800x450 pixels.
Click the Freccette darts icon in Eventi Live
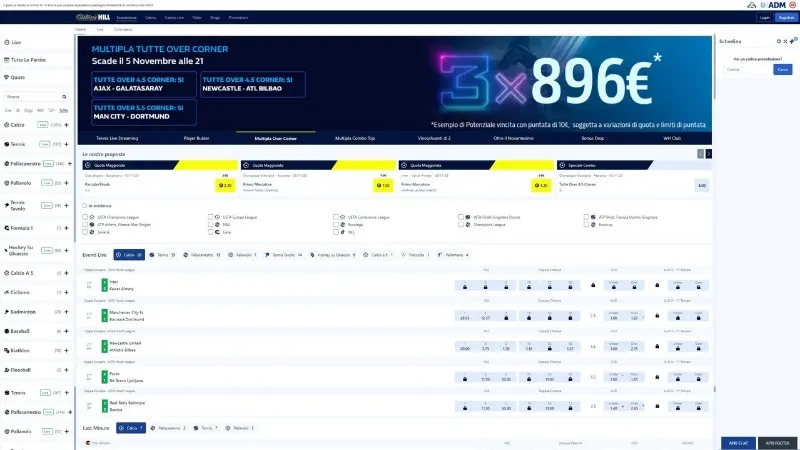(x=403, y=255)
